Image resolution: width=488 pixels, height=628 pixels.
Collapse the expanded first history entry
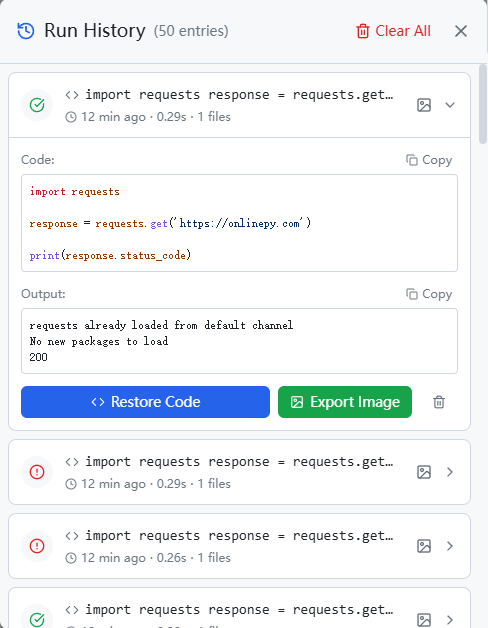[450, 105]
